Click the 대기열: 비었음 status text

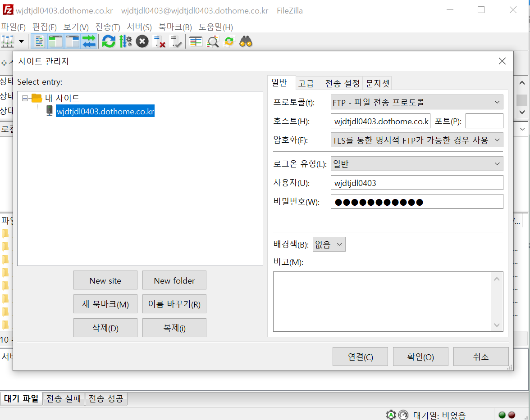[x=439, y=415]
